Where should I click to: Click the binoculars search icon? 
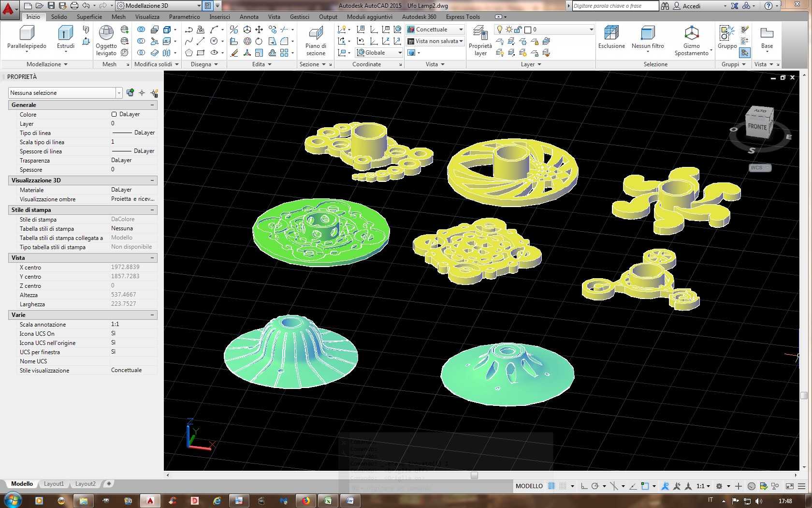point(665,6)
